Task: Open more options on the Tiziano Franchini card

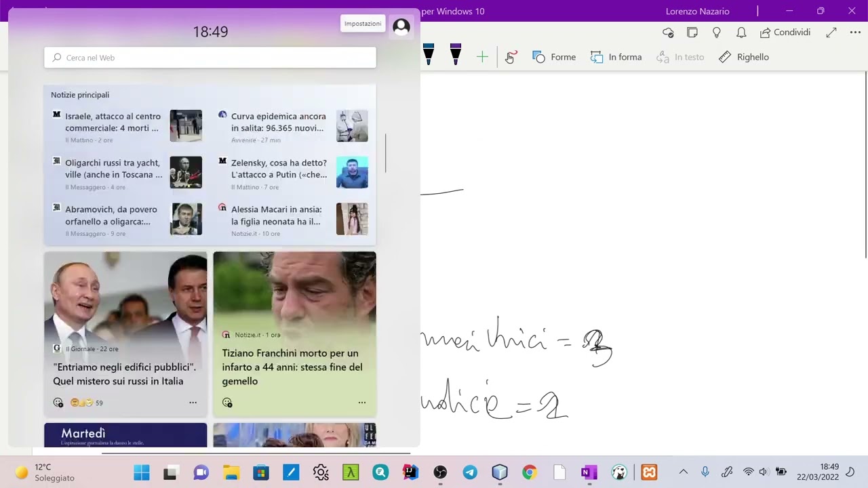Action: 361,403
